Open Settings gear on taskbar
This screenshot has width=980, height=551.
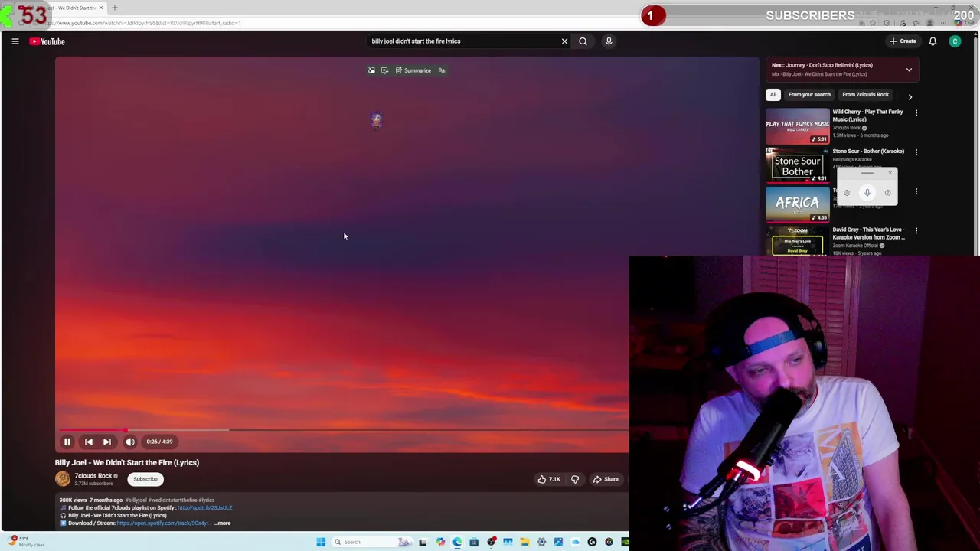541,542
